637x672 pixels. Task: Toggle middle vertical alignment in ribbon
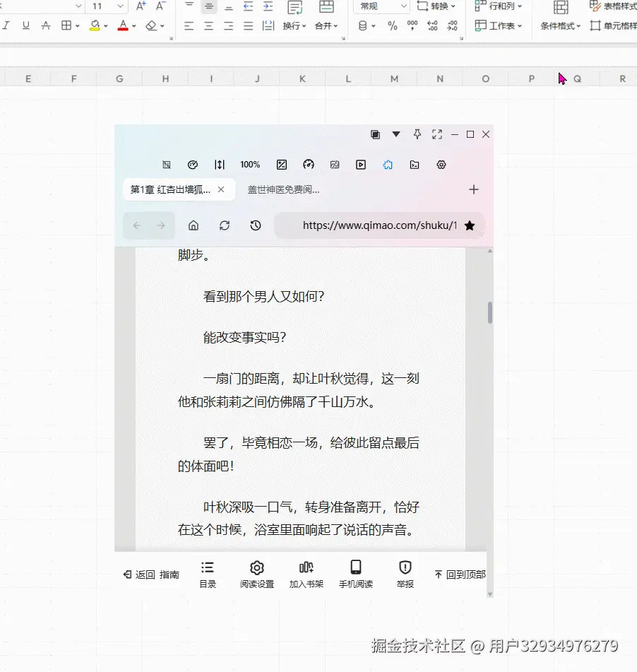[208, 6]
